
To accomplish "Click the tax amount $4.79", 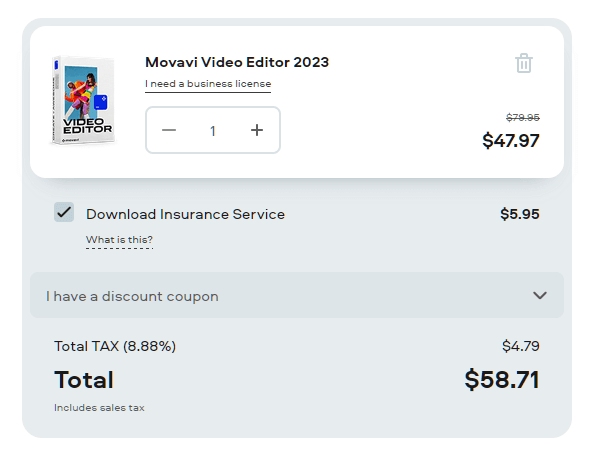I will pyautogui.click(x=521, y=346).
